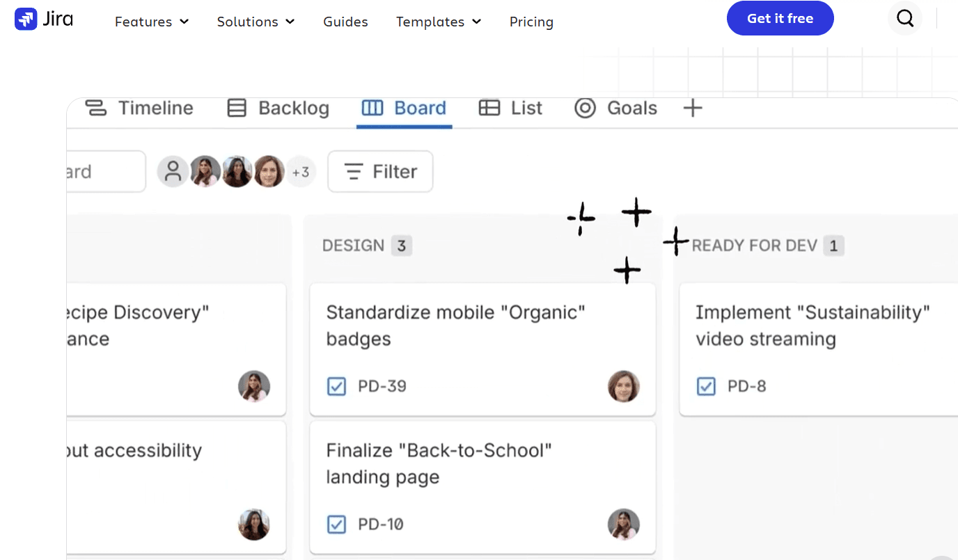The image size is (958, 560).
Task: Click assignee avatar on the PD-39 card
Action: point(623,386)
